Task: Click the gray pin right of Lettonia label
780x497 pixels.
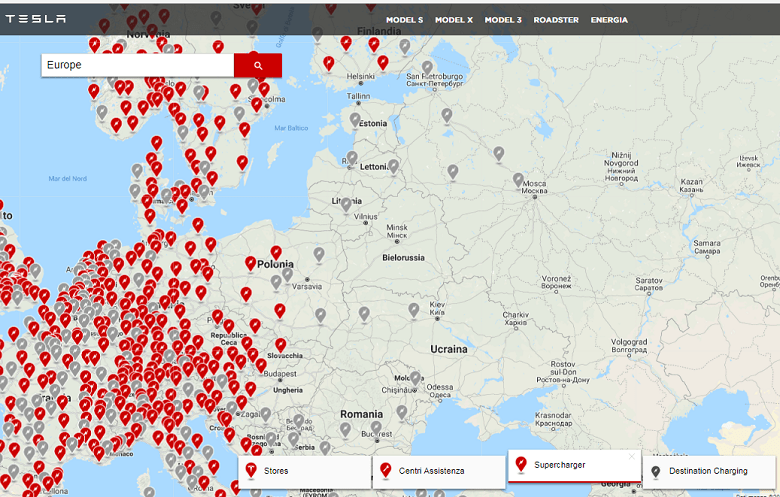Action: tap(393, 166)
